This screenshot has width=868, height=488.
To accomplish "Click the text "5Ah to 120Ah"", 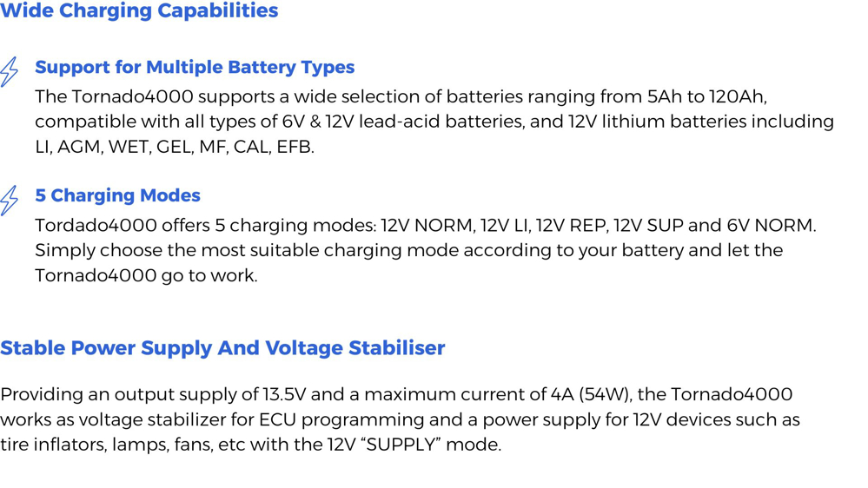I will coord(706,97).
